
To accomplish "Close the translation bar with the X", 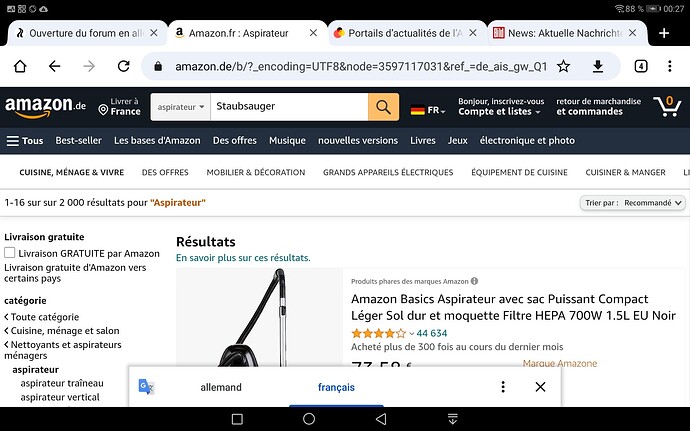I will coord(540,387).
